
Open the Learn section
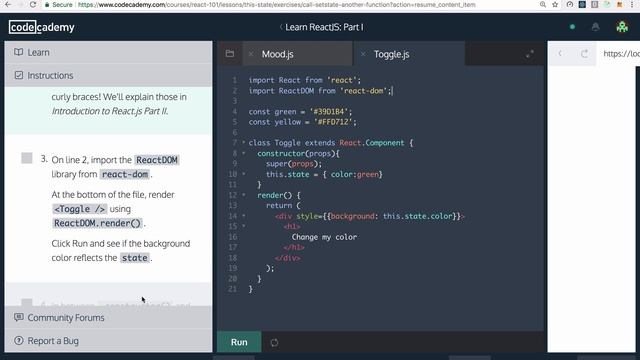108,52
